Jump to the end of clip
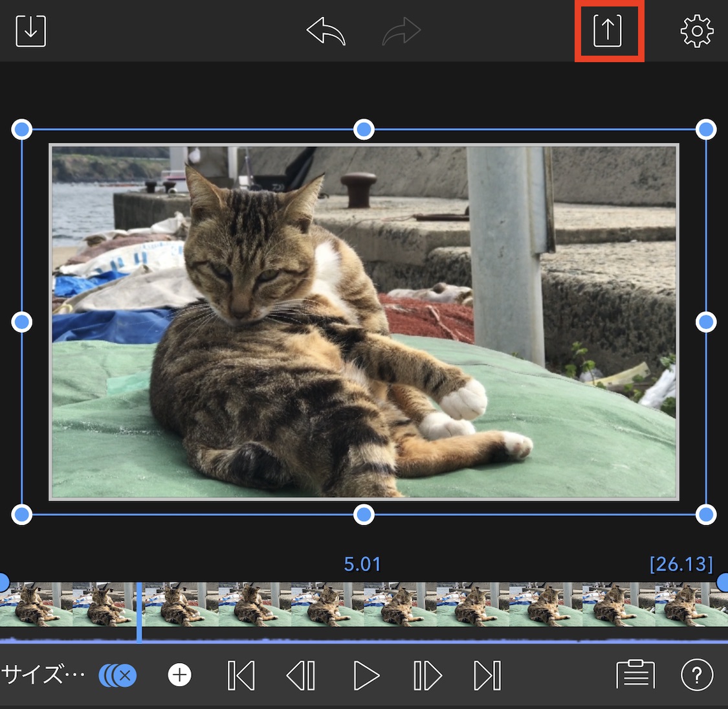The height and width of the screenshot is (709, 728). coord(487,675)
